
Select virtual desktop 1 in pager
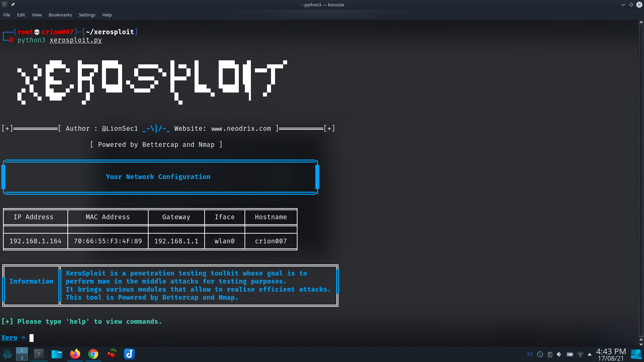22,351
